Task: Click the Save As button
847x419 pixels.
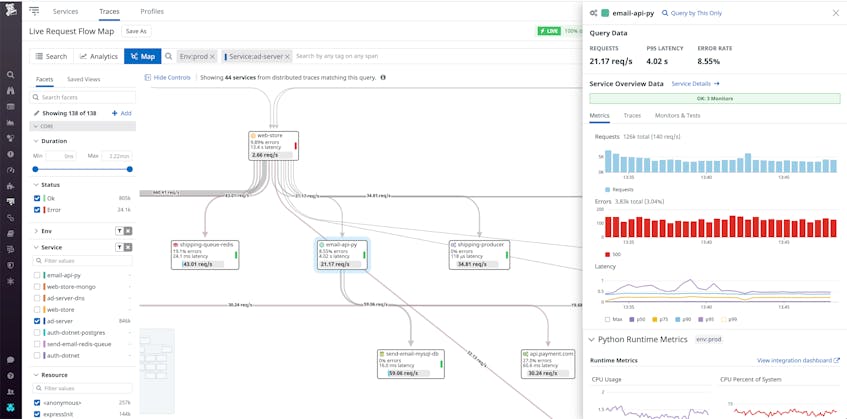Action: click(x=136, y=31)
